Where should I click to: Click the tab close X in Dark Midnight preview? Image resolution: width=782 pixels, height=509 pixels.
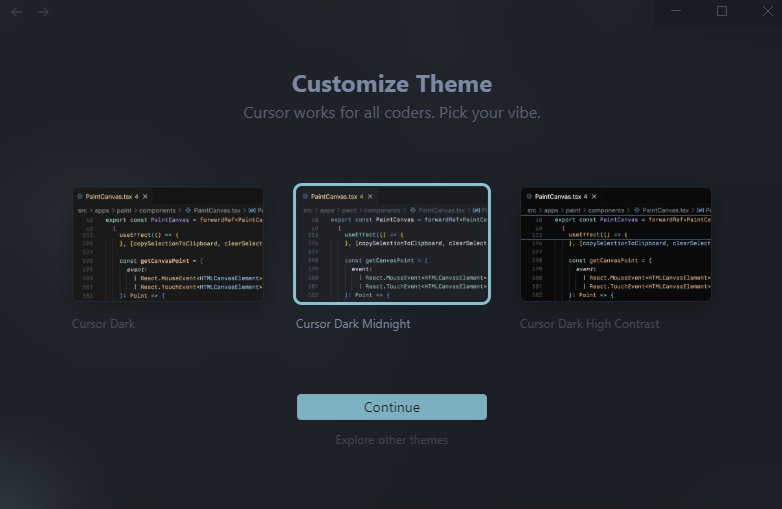(x=371, y=197)
